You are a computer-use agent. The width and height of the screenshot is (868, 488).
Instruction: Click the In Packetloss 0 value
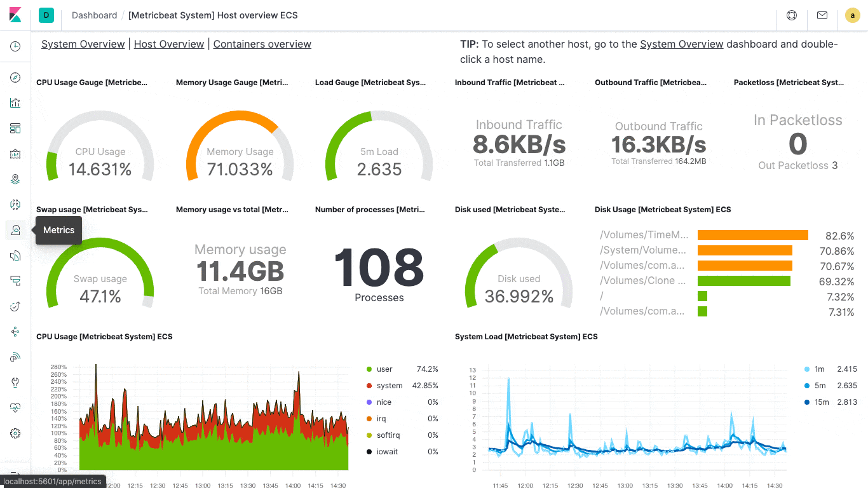coord(798,144)
